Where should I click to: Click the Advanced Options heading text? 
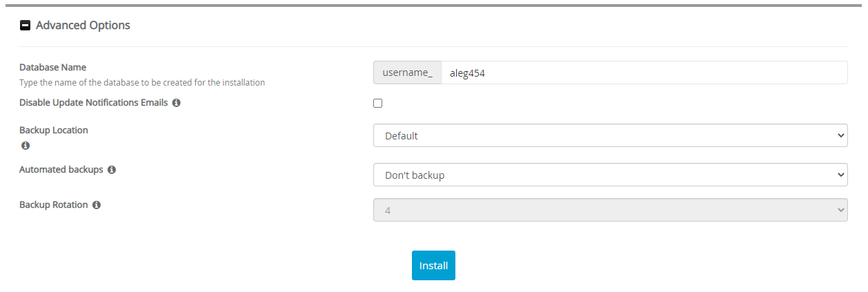pyautogui.click(x=83, y=26)
